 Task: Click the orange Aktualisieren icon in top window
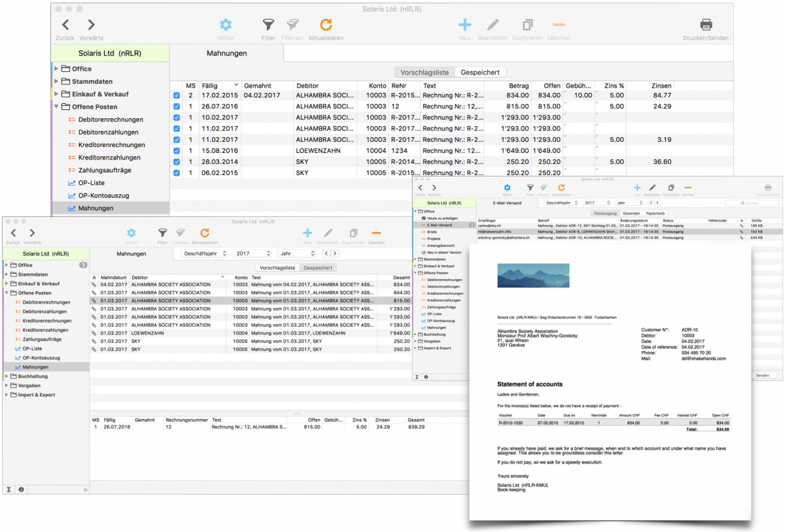pyautogui.click(x=326, y=25)
